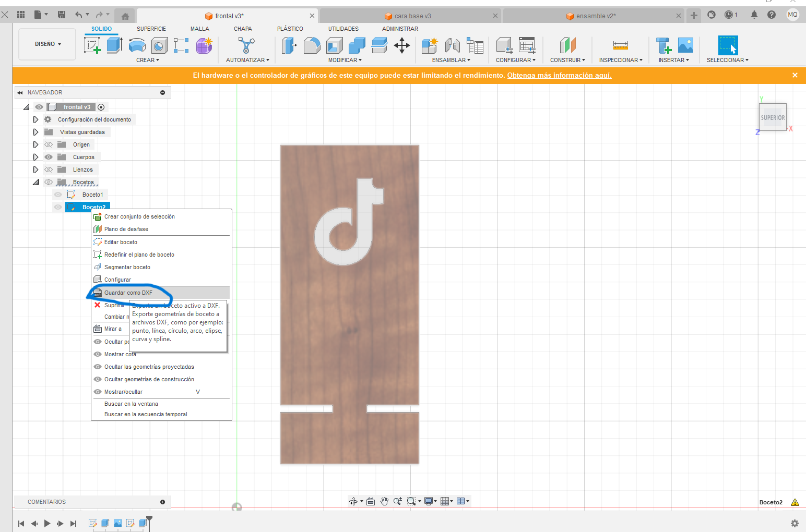
Task: Expand the COMENTARIOS panel plus button
Action: pyautogui.click(x=162, y=502)
